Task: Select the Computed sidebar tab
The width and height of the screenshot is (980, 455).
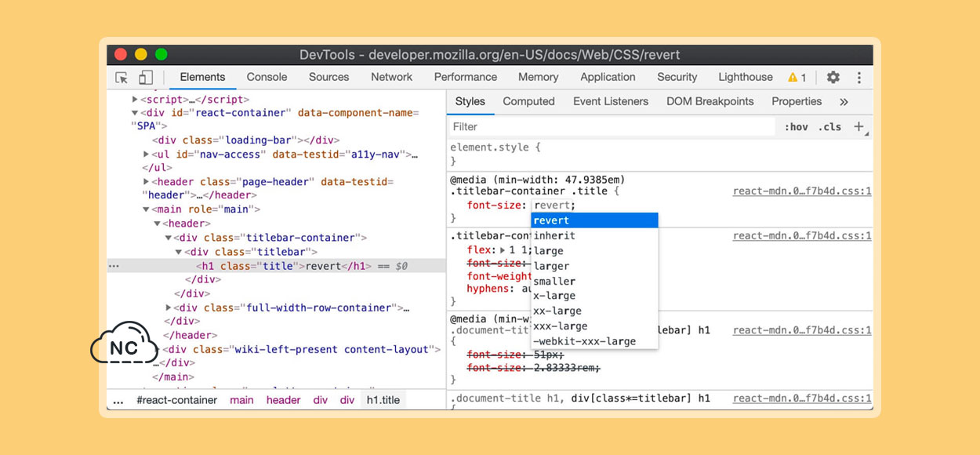Action: (529, 101)
